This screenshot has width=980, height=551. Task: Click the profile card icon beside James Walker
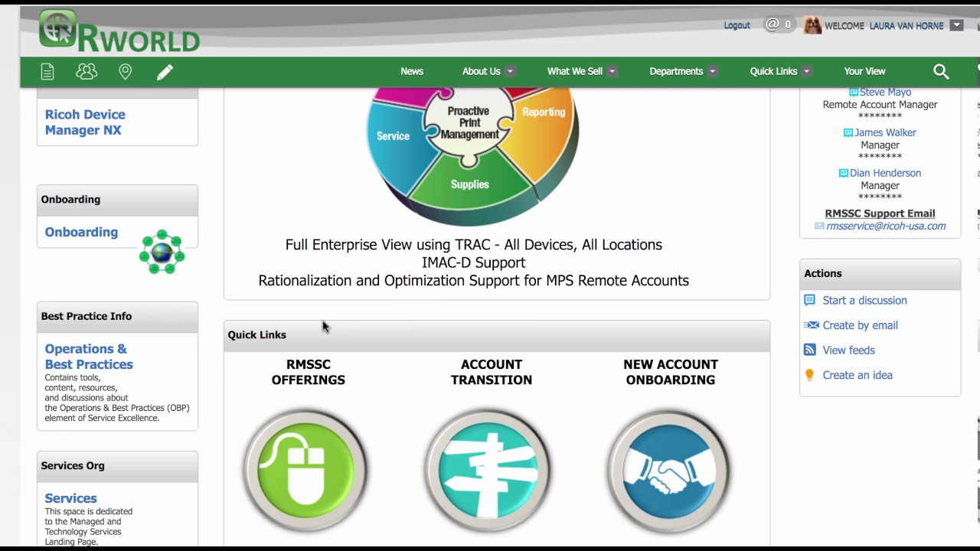pos(848,132)
